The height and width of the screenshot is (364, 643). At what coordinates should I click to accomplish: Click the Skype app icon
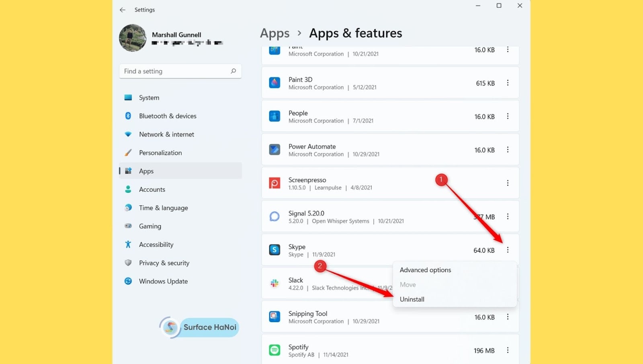[274, 250]
